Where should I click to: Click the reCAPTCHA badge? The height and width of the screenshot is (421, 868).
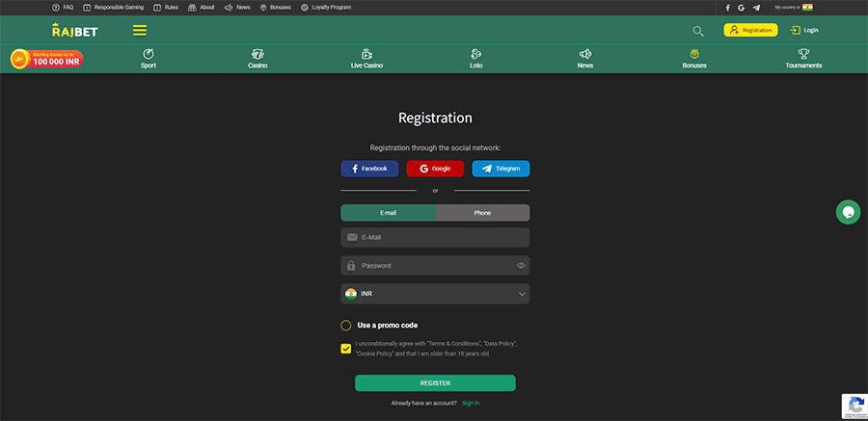tap(854, 406)
